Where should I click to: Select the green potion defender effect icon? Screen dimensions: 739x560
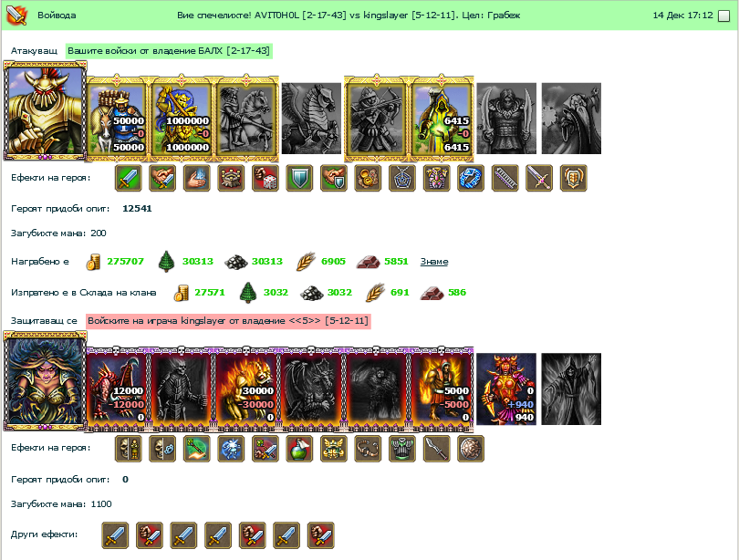coord(300,448)
